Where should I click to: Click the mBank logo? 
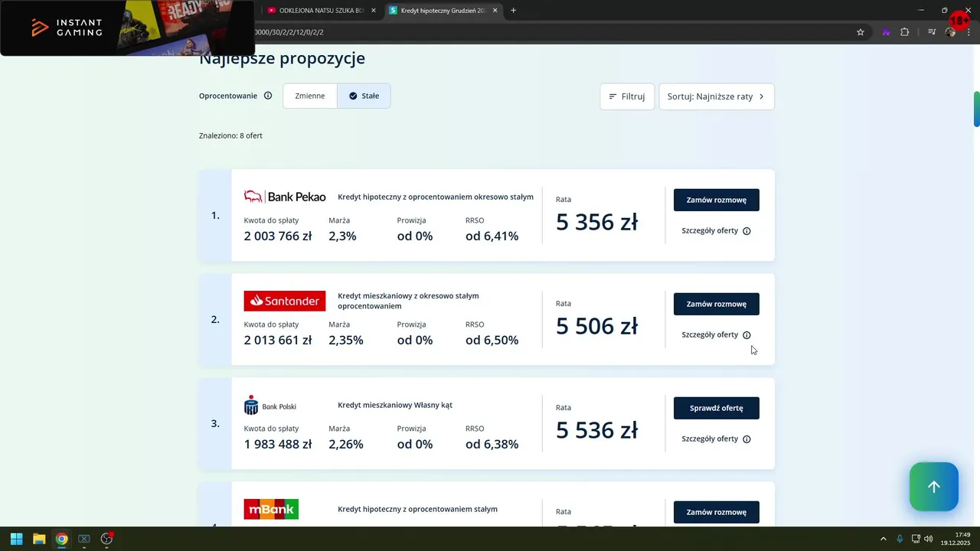271,510
